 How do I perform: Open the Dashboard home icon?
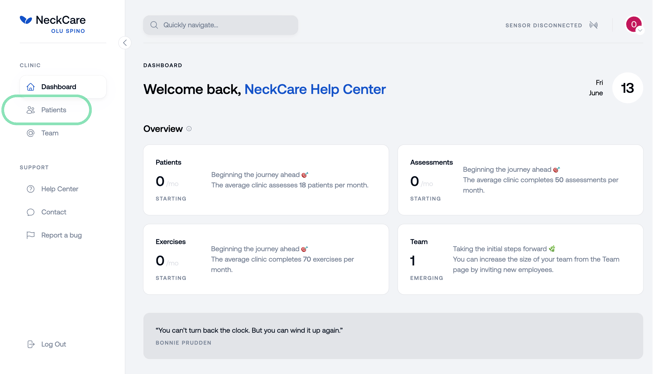click(x=30, y=87)
